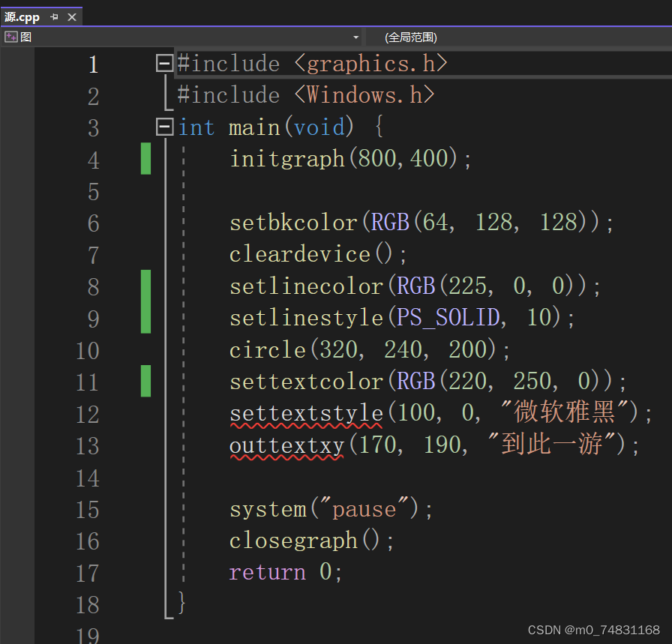Click line number 10 in the margin
This screenshot has width=672, height=644.
tap(88, 350)
